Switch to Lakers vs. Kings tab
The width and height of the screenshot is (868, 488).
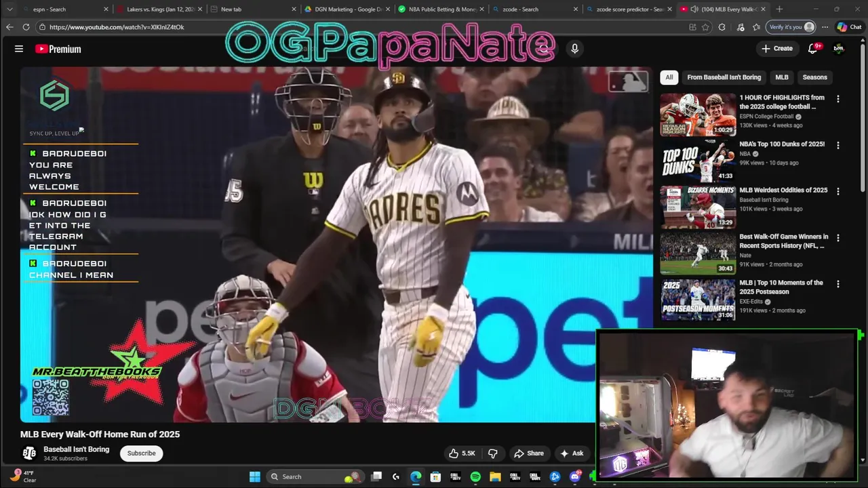point(159,9)
